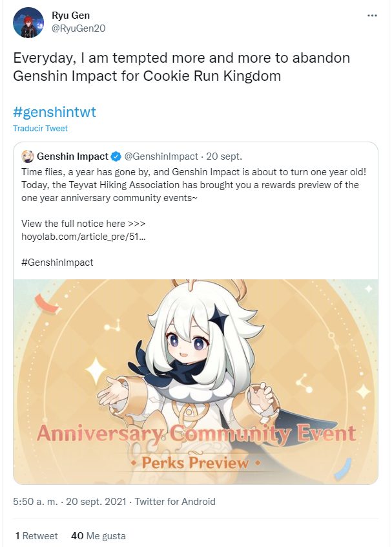Click the main tweet's text
Screen dimensions: 392x547
tap(181, 67)
